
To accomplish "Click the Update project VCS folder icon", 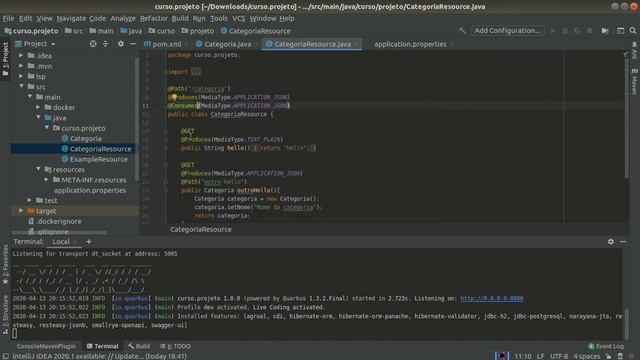I will click(x=605, y=31).
